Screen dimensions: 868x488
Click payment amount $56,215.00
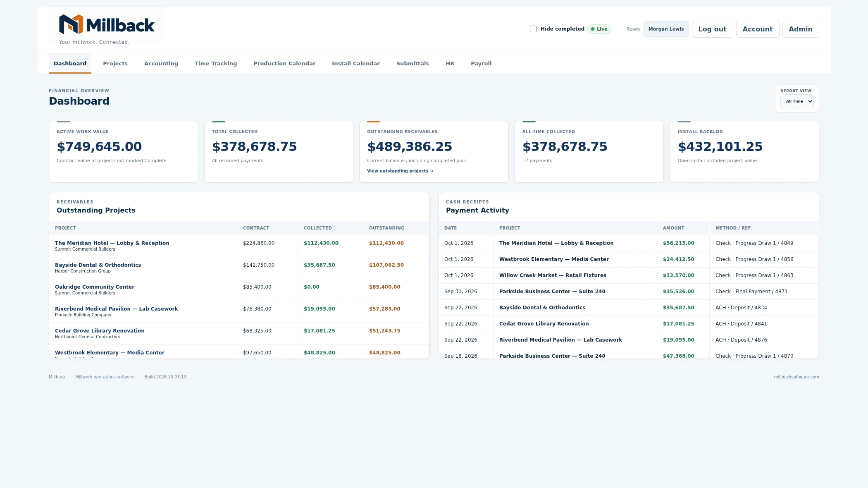678,243
